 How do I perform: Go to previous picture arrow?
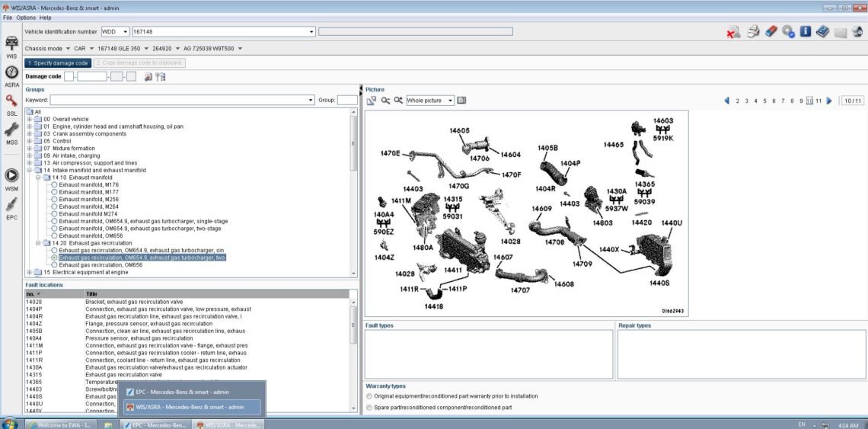727,101
